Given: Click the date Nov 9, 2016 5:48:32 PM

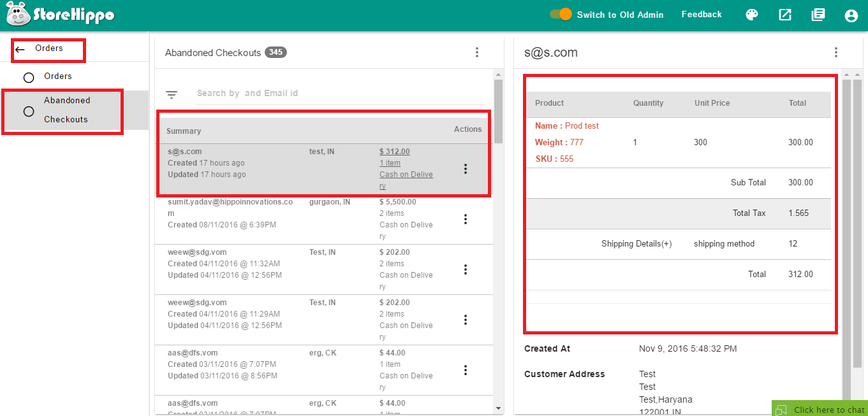Looking at the screenshot, I should point(688,349).
